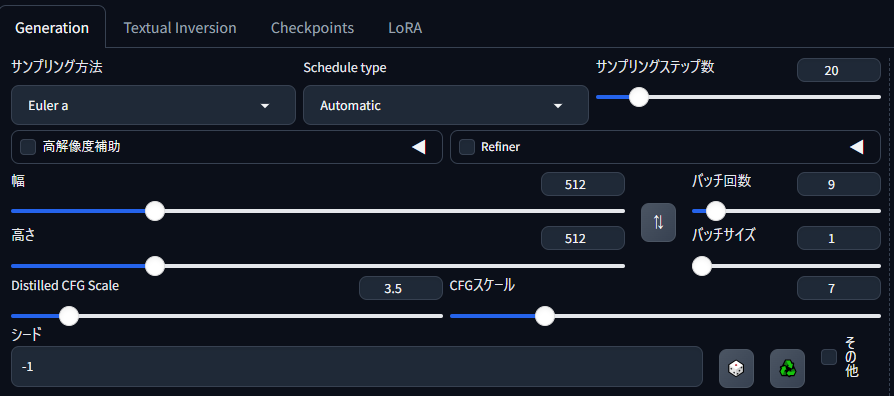Click the 幅 value box showing 512
The width and height of the screenshot is (894, 396).
[x=583, y=184]
